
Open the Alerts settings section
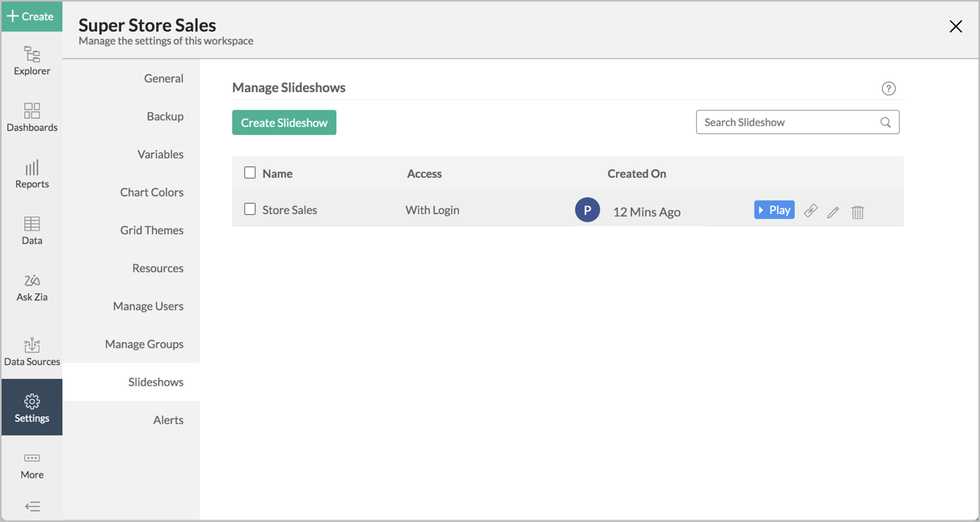(168, 419)
